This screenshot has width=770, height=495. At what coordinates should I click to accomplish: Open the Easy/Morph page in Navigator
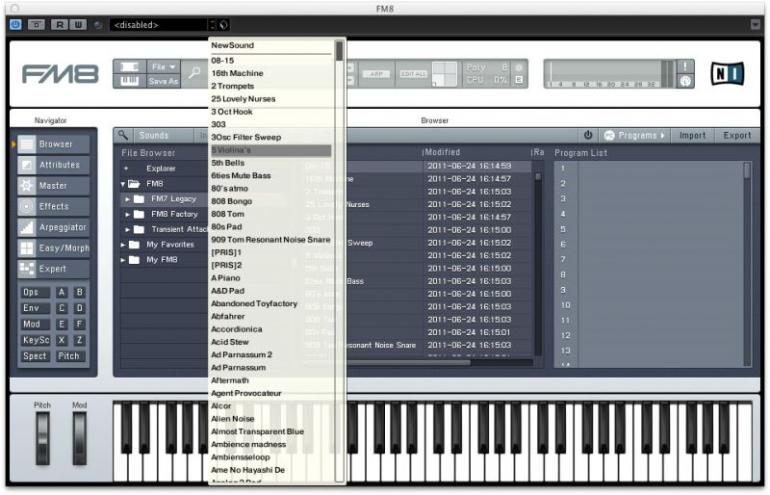pyautogui.click(x=54, y=248)
